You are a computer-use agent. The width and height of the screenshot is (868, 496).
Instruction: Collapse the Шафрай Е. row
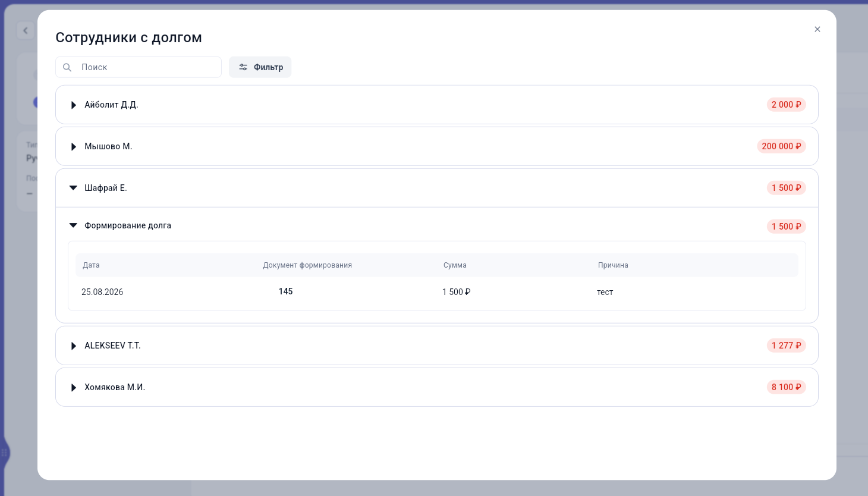click(x=73, y=188)
